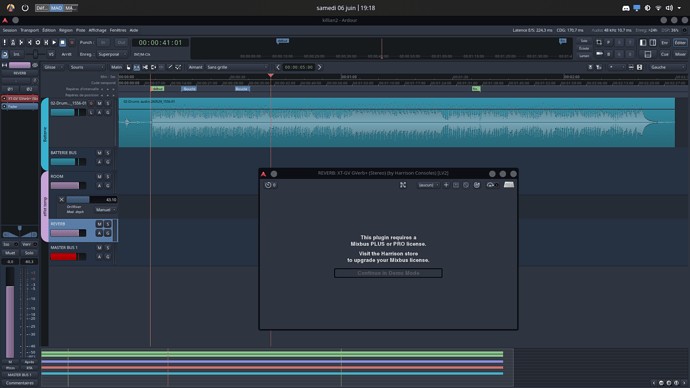
Task: Go to session start transport icon
Action: tap(21, 43)
